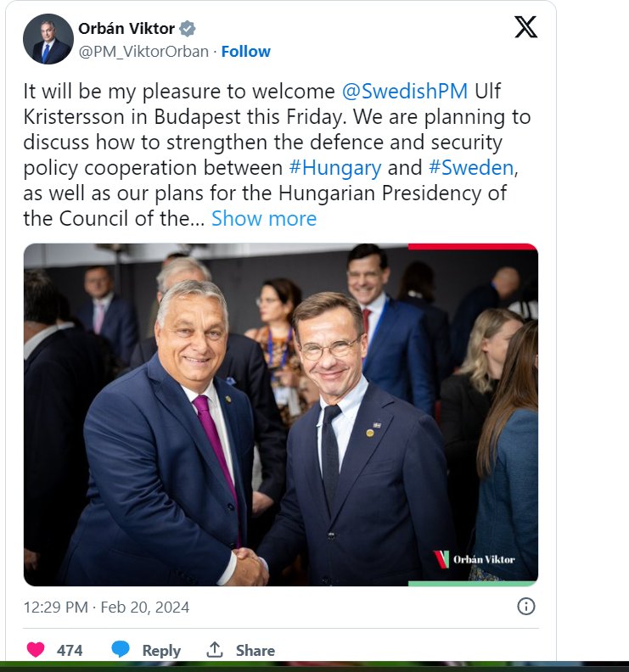Click the share upload arrow icon
This screenshot has width=629, height=672.
pos(215,650)
